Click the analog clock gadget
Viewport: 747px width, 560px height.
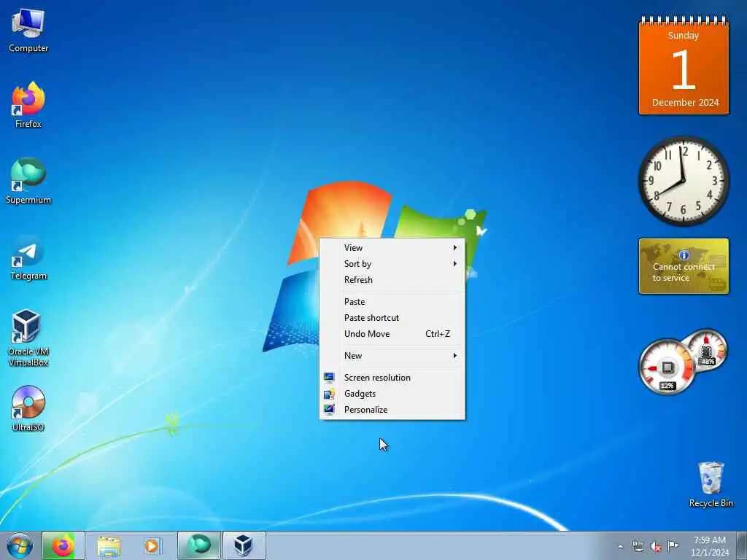click(684, 181)
